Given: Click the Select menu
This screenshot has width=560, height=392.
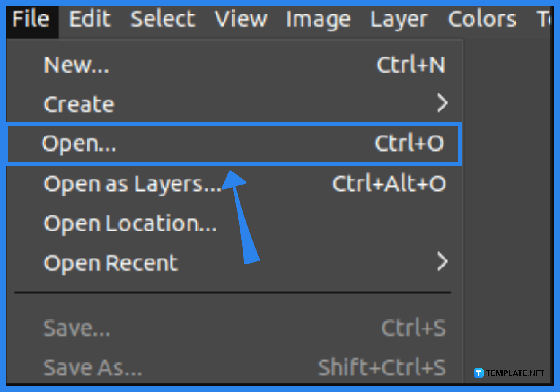Looking at the screenshot, I should (162, 19).
